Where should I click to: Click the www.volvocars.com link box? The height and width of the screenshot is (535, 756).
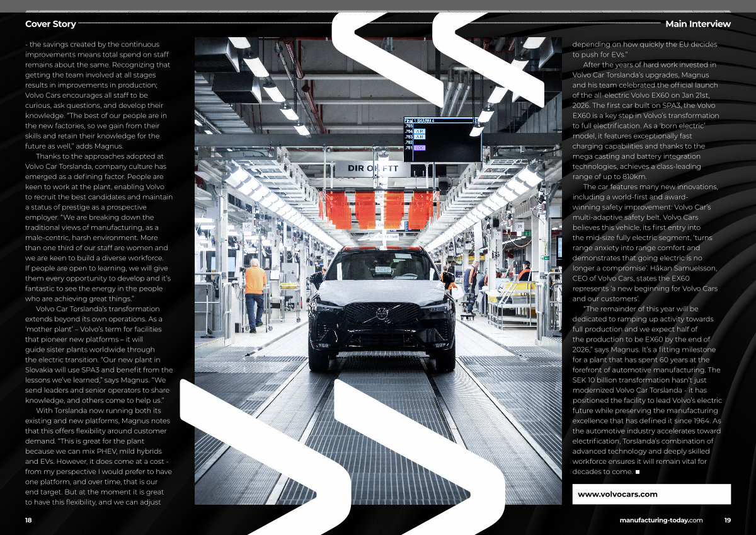pos(651,494)
